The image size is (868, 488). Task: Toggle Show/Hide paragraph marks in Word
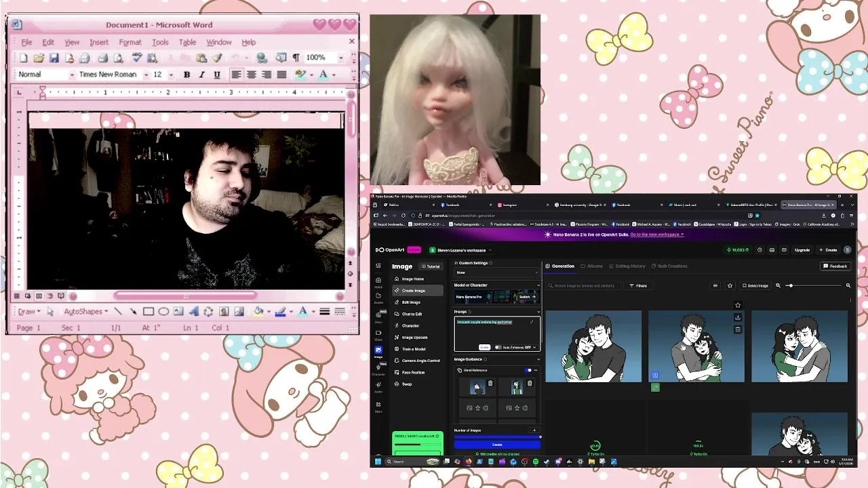296,58
